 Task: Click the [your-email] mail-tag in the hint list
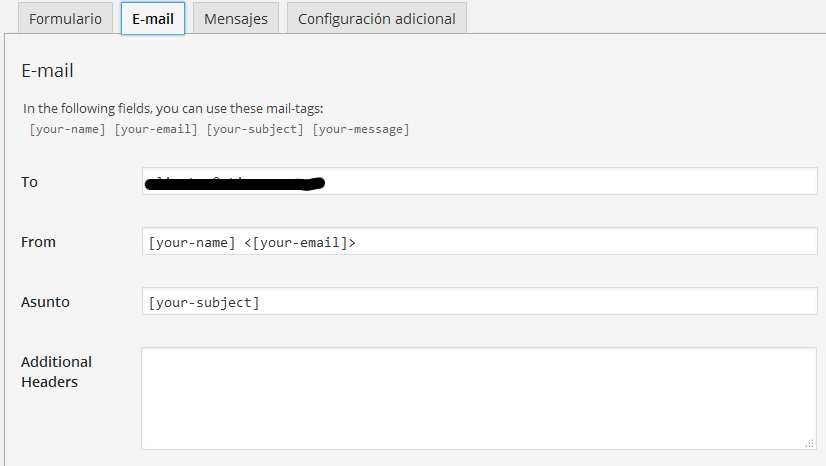point(156,129)
